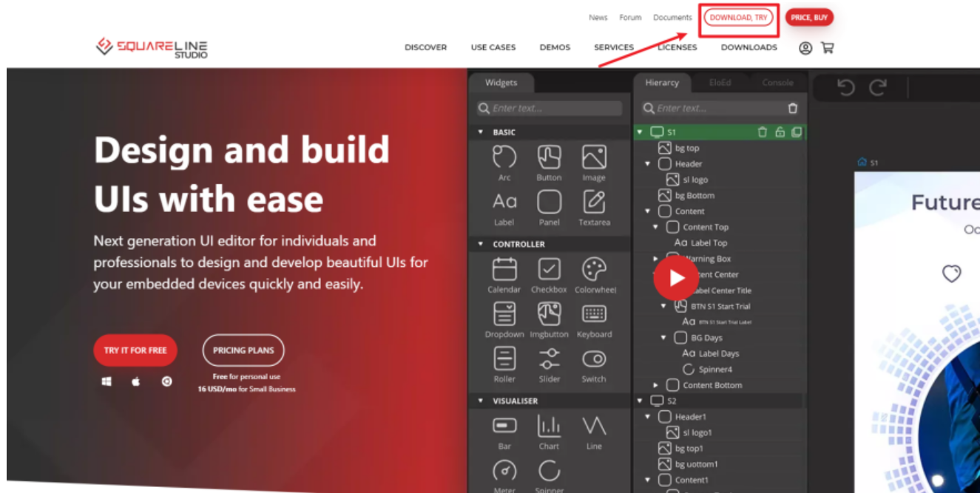Open the SERVICES menu
Image resolution: width=980 pixels, height=493 pixels.
614,47
